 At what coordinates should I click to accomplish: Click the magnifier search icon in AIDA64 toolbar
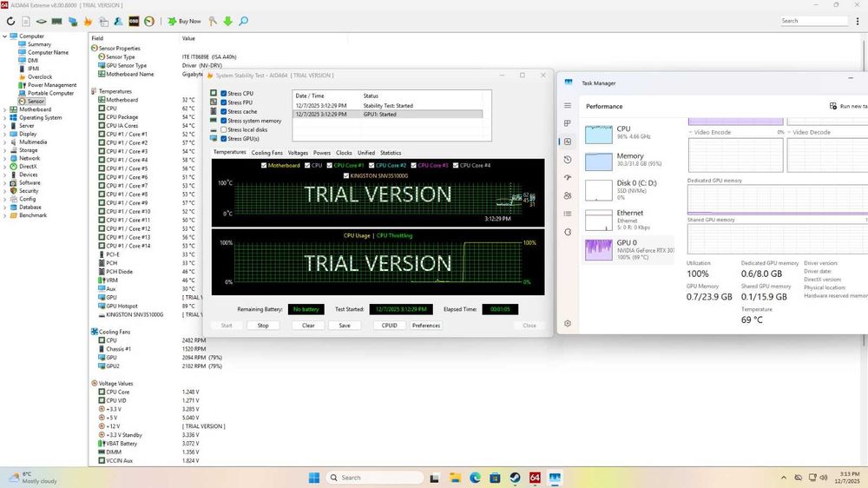243,21
